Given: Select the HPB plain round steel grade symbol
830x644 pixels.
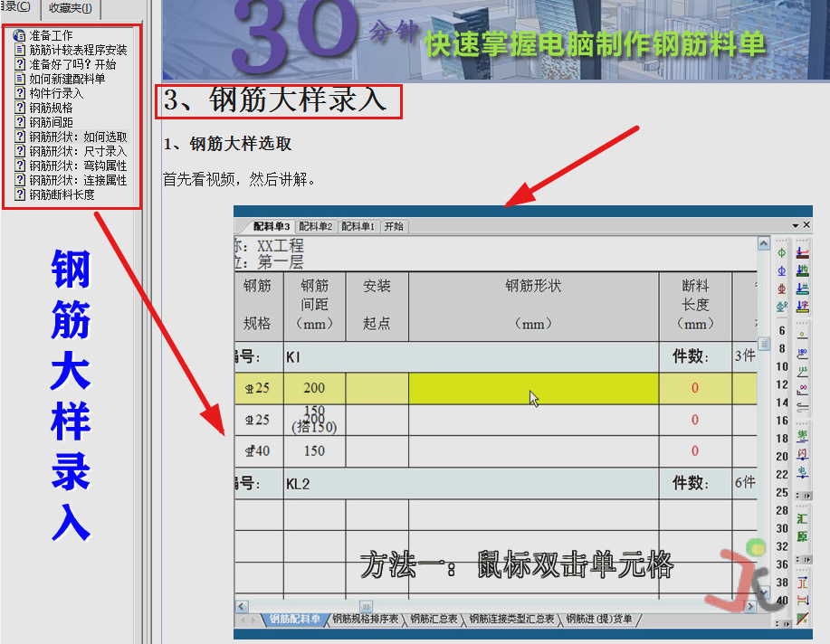Looking at the screenshot, I should 782,253.
